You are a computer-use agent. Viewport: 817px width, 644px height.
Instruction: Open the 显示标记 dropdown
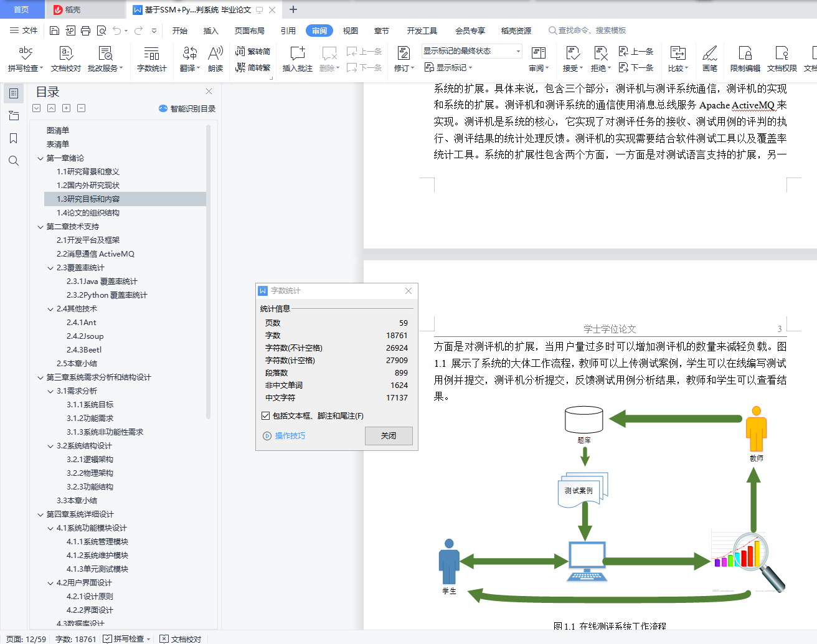click(448, 67)
